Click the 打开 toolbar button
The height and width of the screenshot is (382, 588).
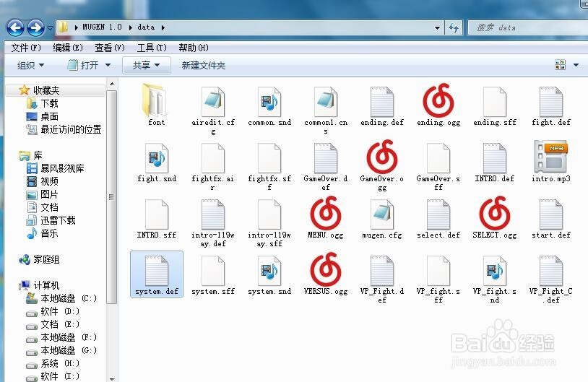tap(83, 65)
